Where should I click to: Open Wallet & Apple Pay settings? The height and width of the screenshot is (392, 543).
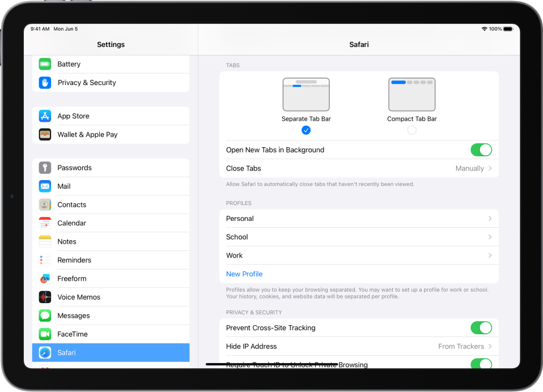click(x=111, y=134)
